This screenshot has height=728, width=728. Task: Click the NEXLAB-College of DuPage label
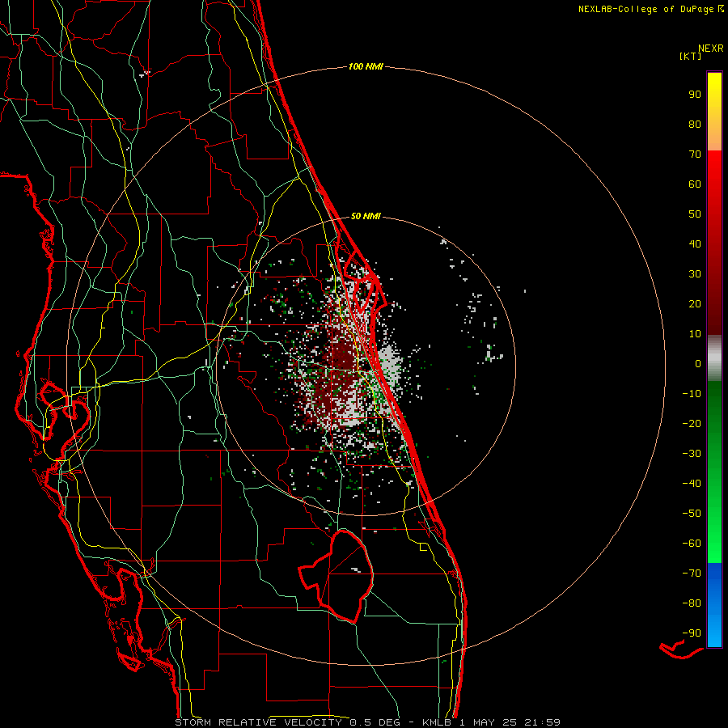(x=645, y=9)
